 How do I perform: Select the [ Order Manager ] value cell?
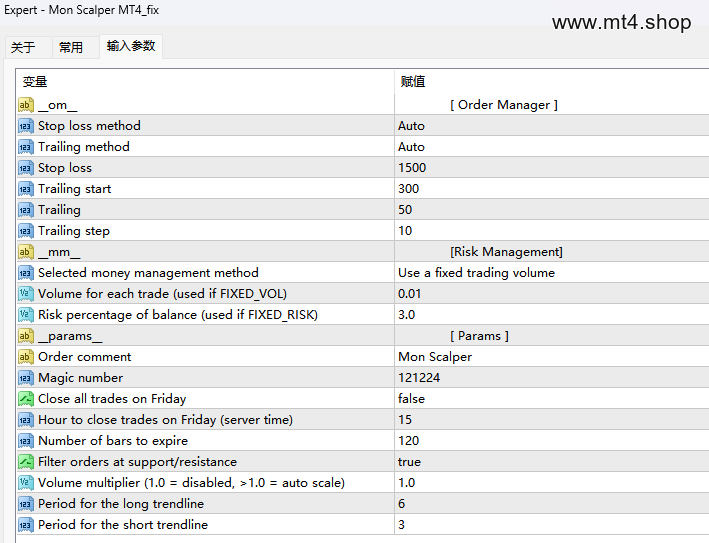point(552,105)
